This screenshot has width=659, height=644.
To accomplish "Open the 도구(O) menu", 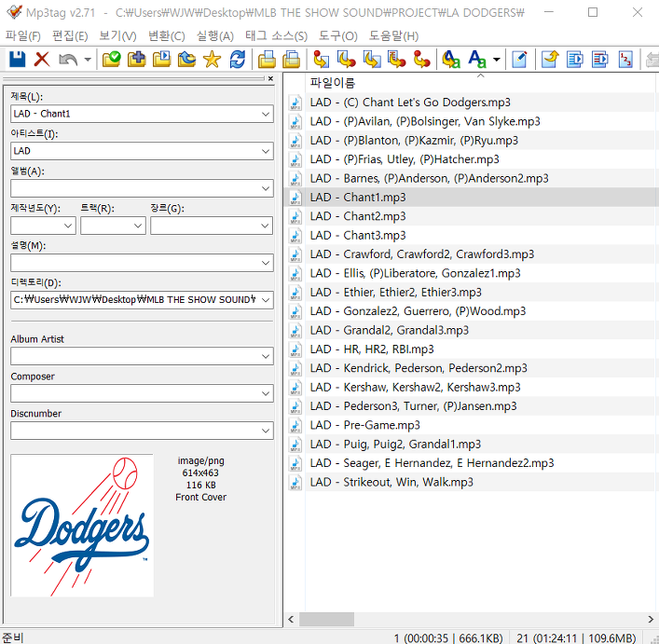I will pos(338,36).
